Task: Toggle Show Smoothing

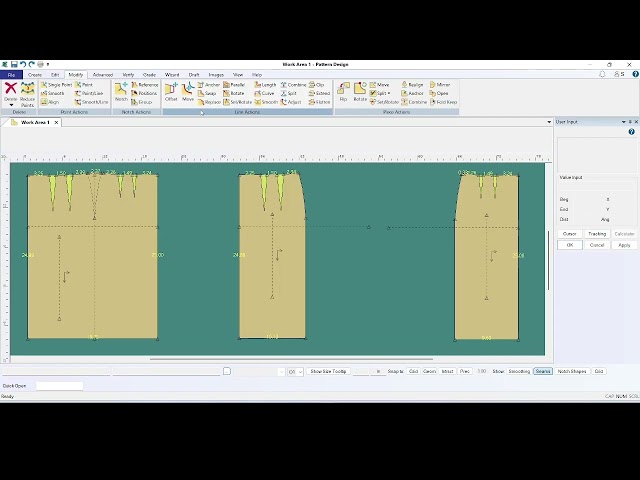Action: [x=519, y=371]
